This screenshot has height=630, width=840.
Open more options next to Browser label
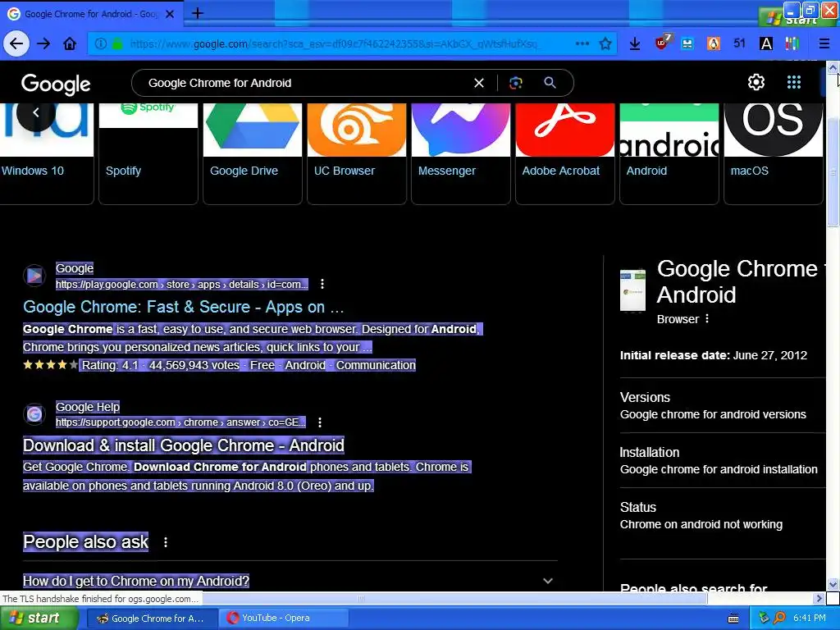coord(707,319)
